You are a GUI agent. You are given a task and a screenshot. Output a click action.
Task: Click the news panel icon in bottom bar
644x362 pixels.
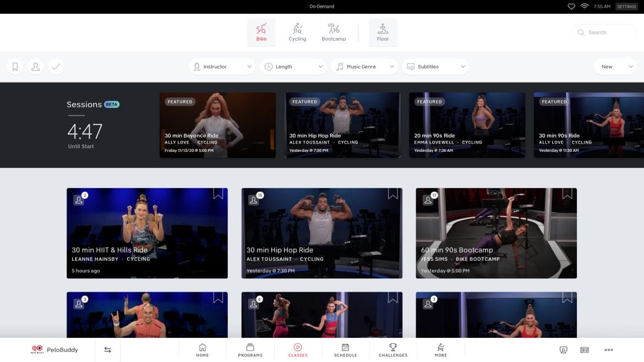pos(585,350)
